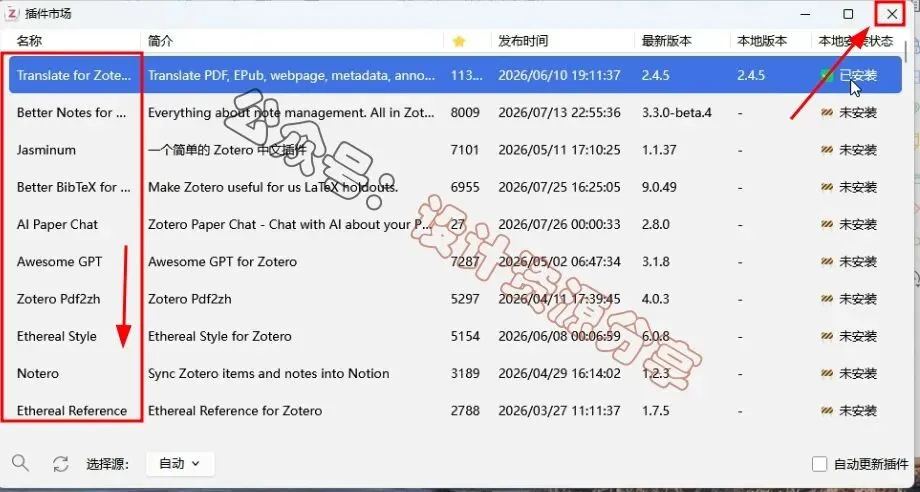Click latest version 9.0.49

(x=659, y=187)
